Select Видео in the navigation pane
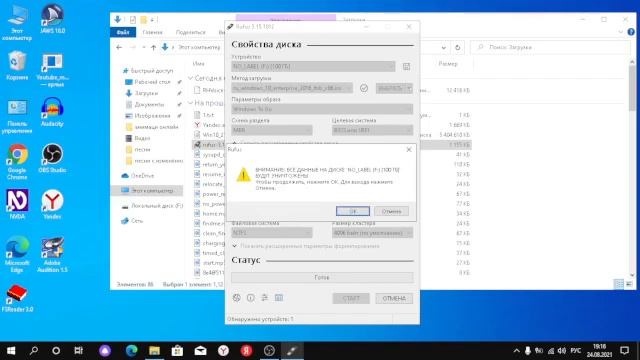Image resolution: width=640 pixels, height=360 pixels. (142, 138)
